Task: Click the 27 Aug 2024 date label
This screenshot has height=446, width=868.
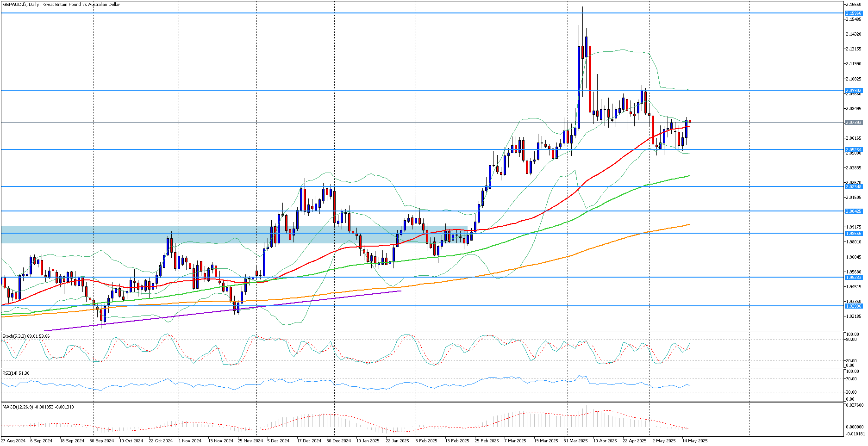Action: coord(13,441)
